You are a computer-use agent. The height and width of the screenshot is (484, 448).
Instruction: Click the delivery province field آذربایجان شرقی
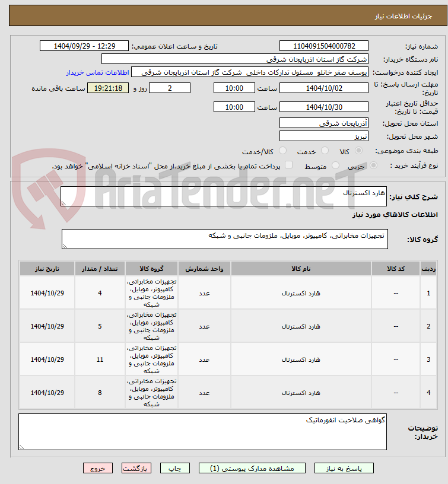click(324, 123)
